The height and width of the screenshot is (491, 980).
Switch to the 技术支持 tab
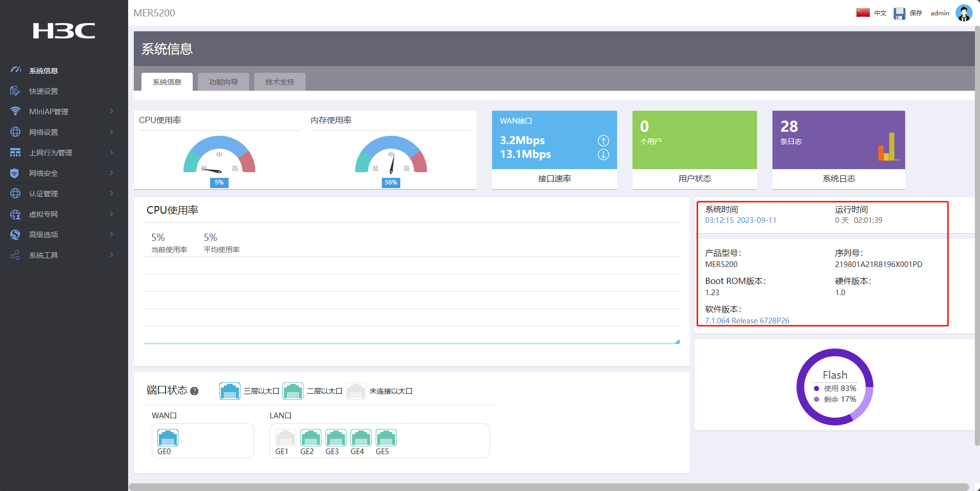click(280, 82)
